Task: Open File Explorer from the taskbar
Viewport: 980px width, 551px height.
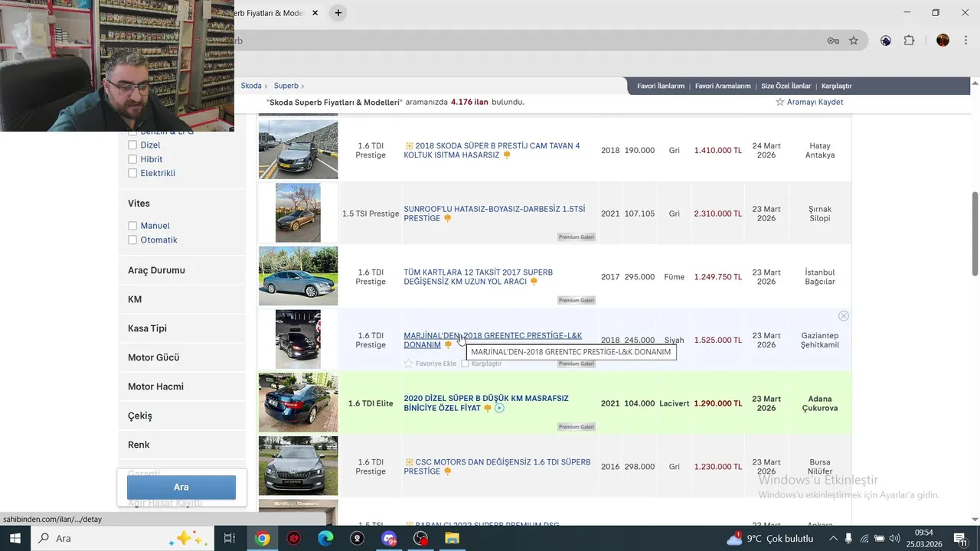Action: (452, 538)
